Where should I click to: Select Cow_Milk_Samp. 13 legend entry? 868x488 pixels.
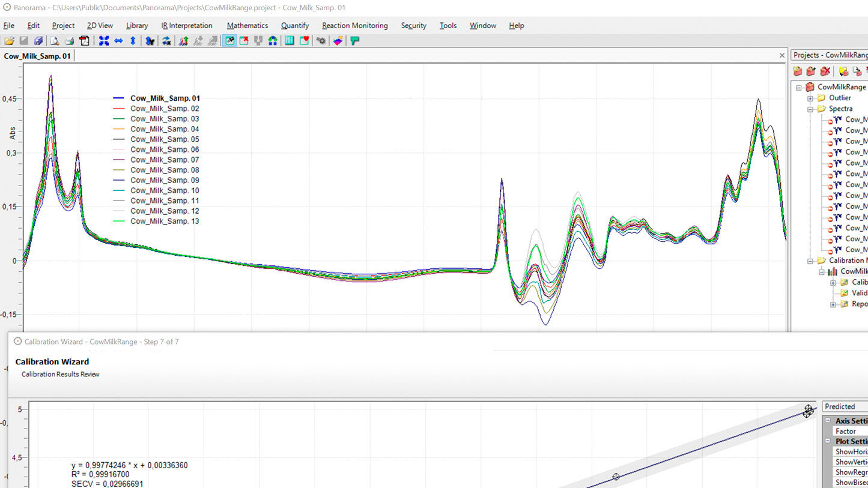coord(165,221)
